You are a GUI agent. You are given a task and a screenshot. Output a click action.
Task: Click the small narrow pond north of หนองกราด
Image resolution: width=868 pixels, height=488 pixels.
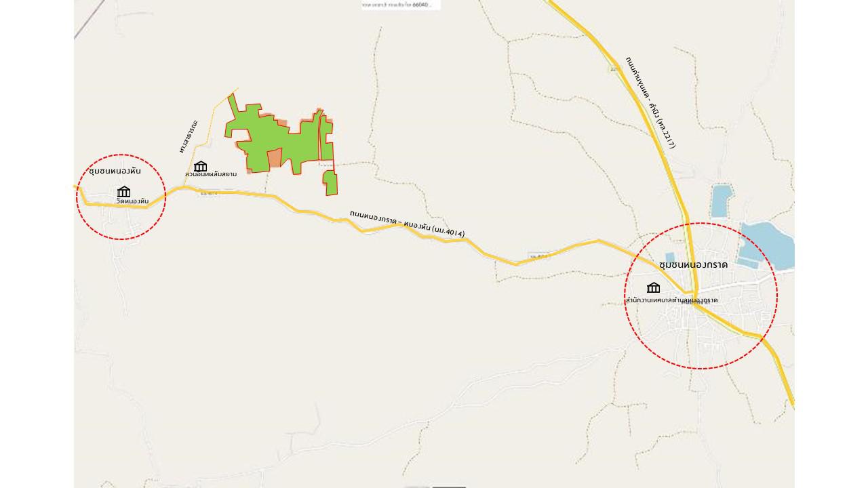[x=721, y=200]
